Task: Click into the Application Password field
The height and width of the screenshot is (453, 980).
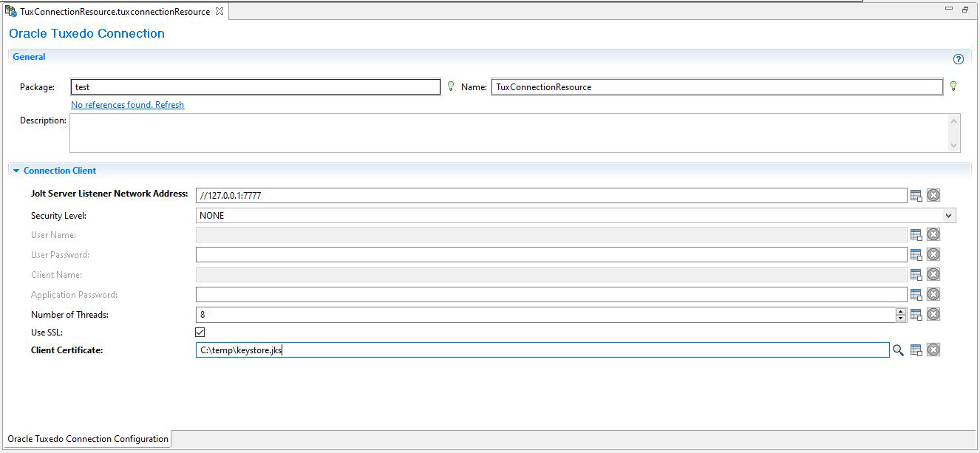Action: pyautogui.click(x=551, y=295)
